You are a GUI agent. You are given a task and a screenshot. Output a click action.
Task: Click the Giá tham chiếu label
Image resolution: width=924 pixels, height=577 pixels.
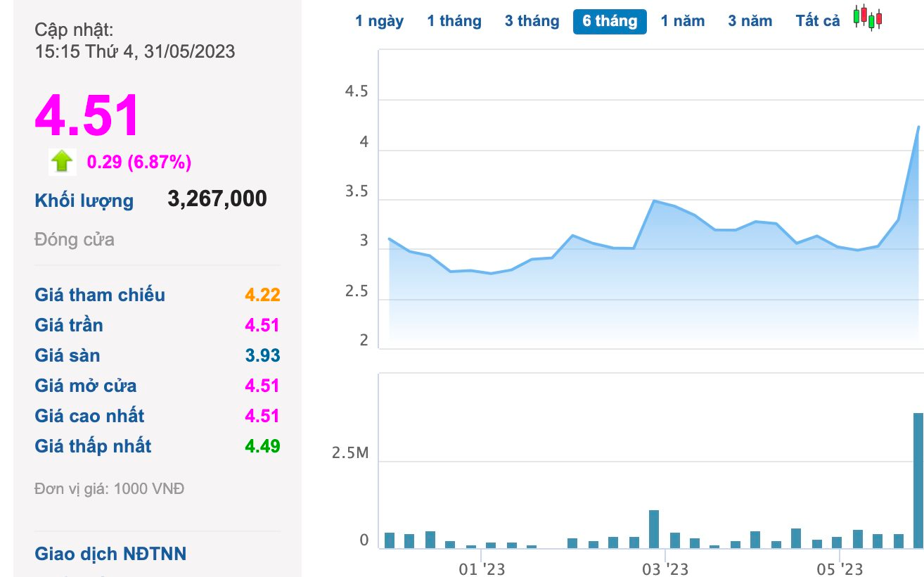100,295
